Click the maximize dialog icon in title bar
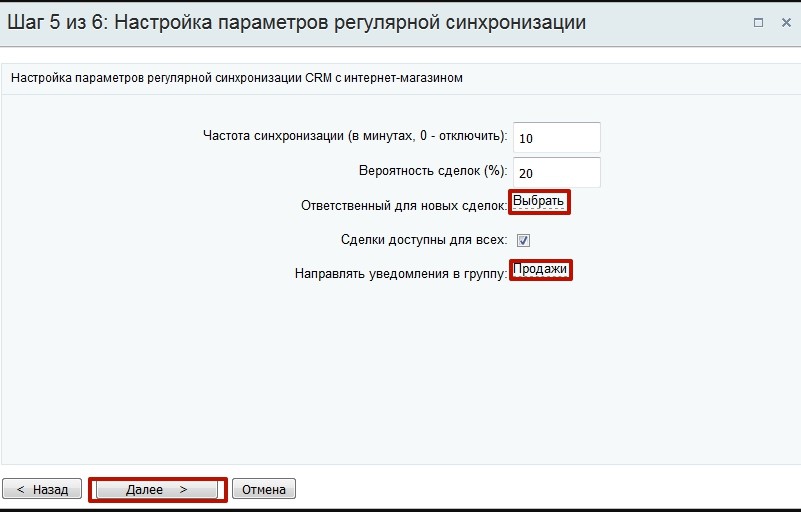Screen dimensions: 801x512 [758, 22]
